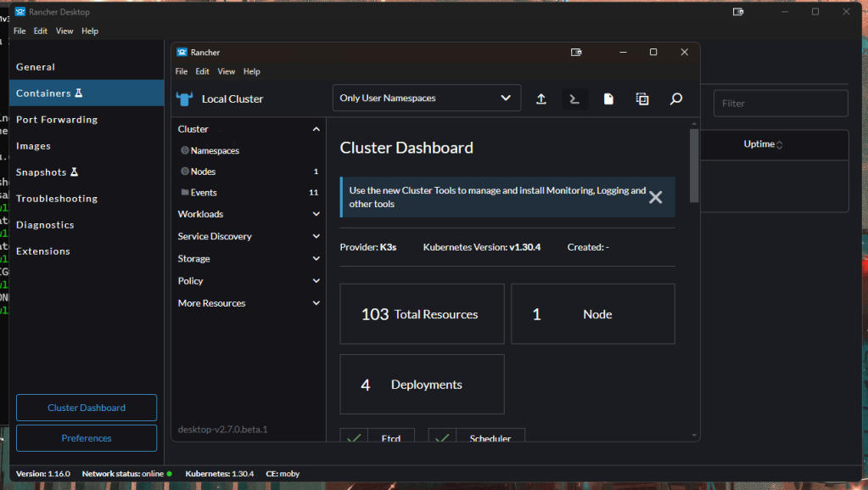Open Help menu in Rancher Desktop window
Image resolution: width=868 pixels, height=490 pixels.
pos(90,31)
